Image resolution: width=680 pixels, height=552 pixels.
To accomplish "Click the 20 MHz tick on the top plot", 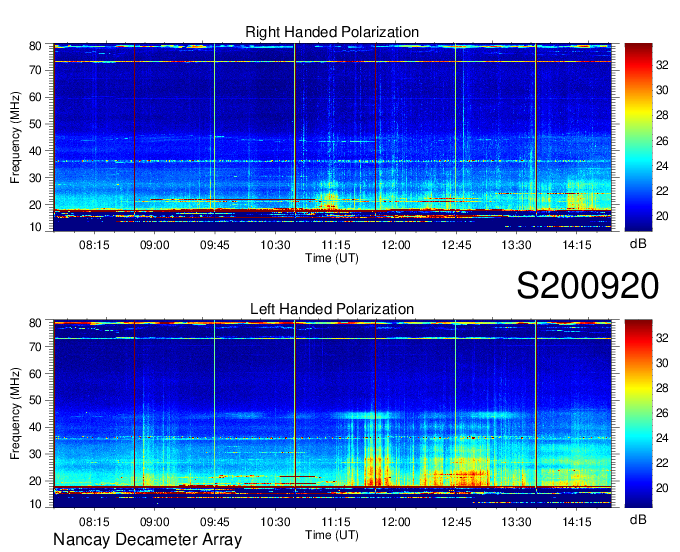I will [x=35, y=205].
